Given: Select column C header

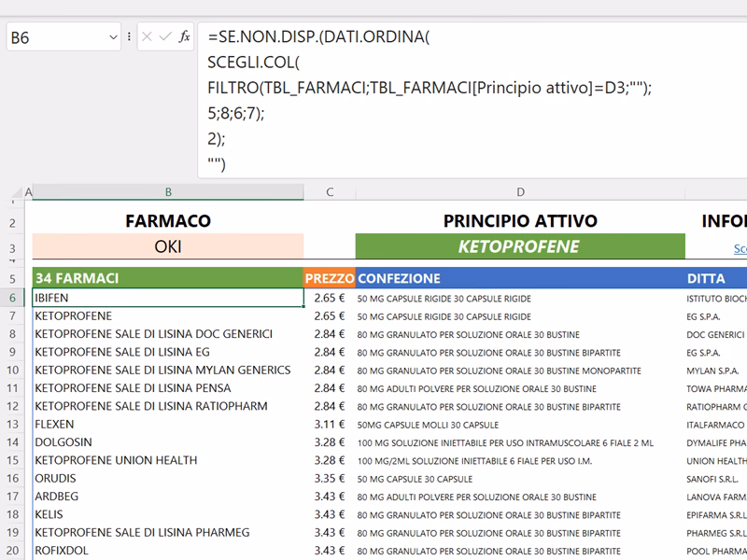Looking at the screenshot, I should point(330,192).
